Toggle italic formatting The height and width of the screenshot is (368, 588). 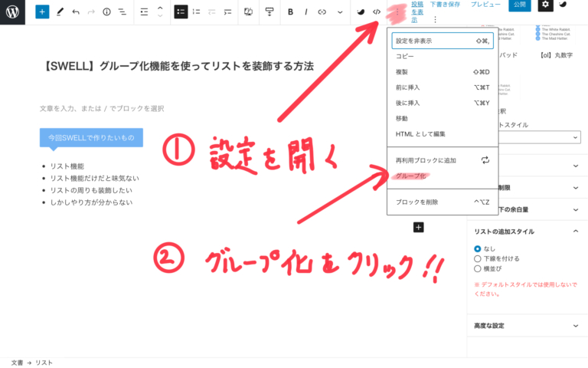[x=306, y=12]
